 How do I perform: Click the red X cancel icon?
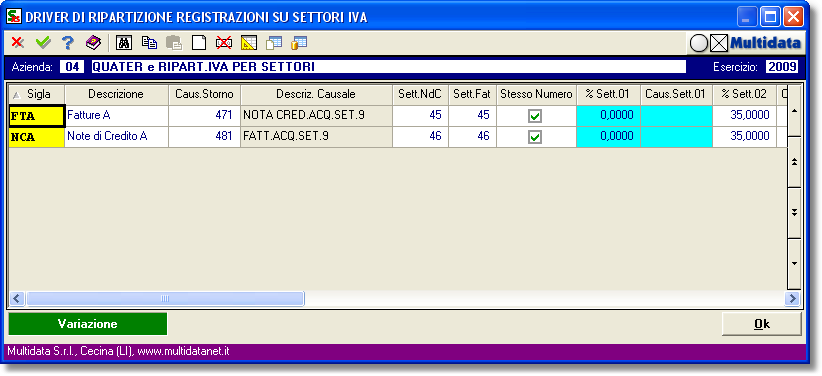[x=18, y=42]
